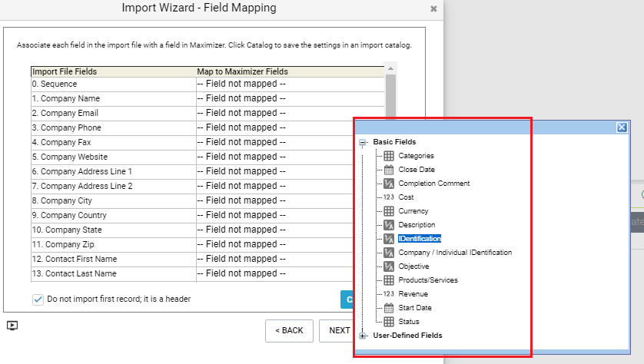Open mapping for Company Address Line 2
Image resolution: width=644 pixels, height=364 pixels.
tap(275, 186)
